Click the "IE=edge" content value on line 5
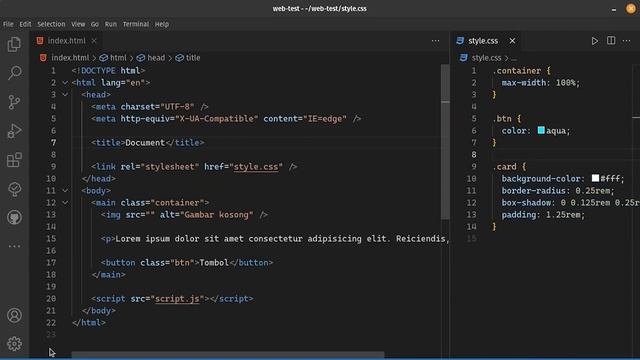The image size is (640, 360). [325, 118]
